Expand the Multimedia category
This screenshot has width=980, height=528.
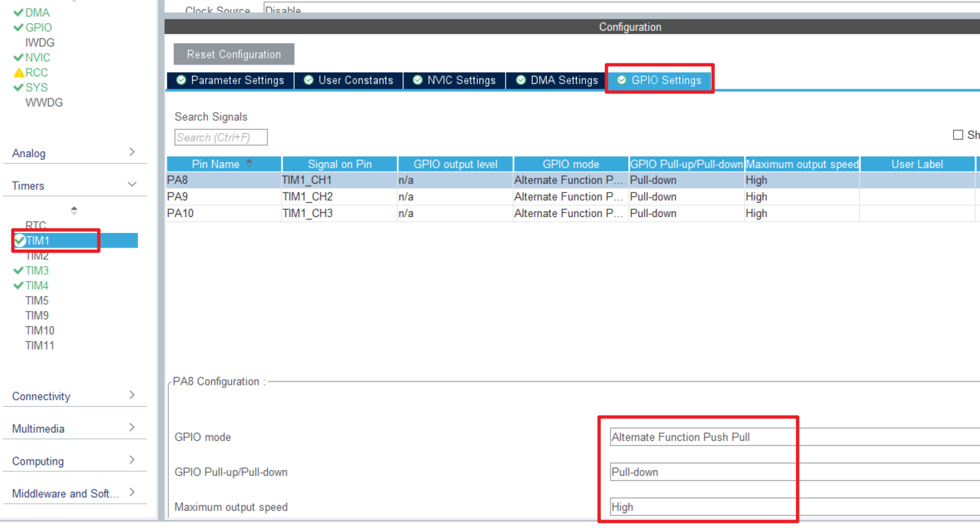click(x=75, y=429)
